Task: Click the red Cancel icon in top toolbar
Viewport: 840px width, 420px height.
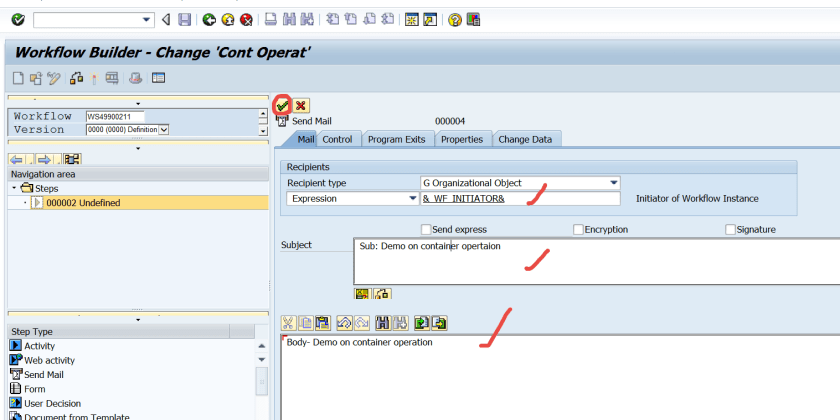Action: coord(245,19)
